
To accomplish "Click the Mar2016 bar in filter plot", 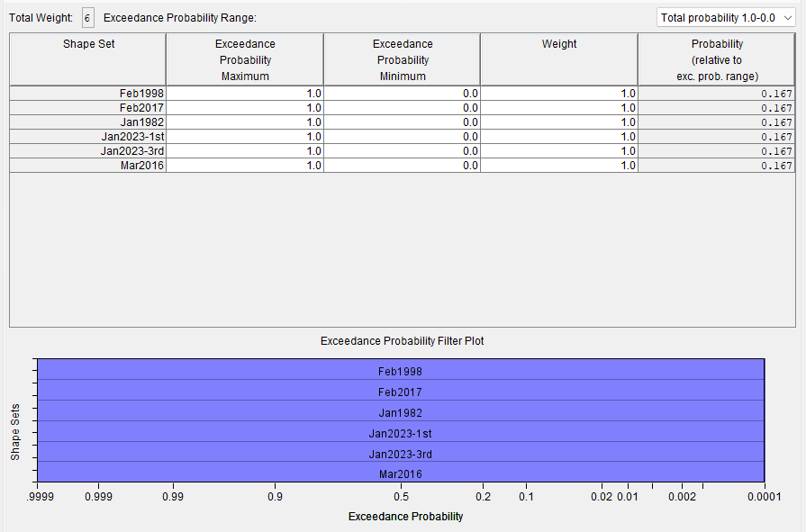I will (x=400, y=473).
